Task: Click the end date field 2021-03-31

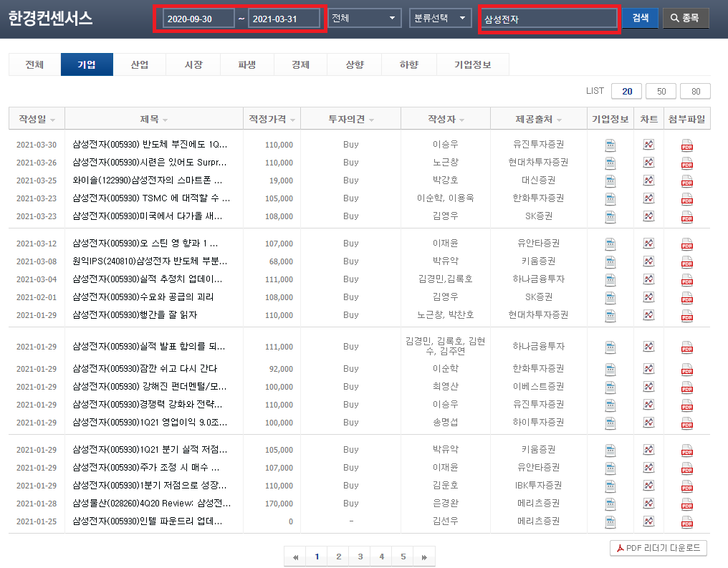Action: pyautogui.click(x=284, y=19)
